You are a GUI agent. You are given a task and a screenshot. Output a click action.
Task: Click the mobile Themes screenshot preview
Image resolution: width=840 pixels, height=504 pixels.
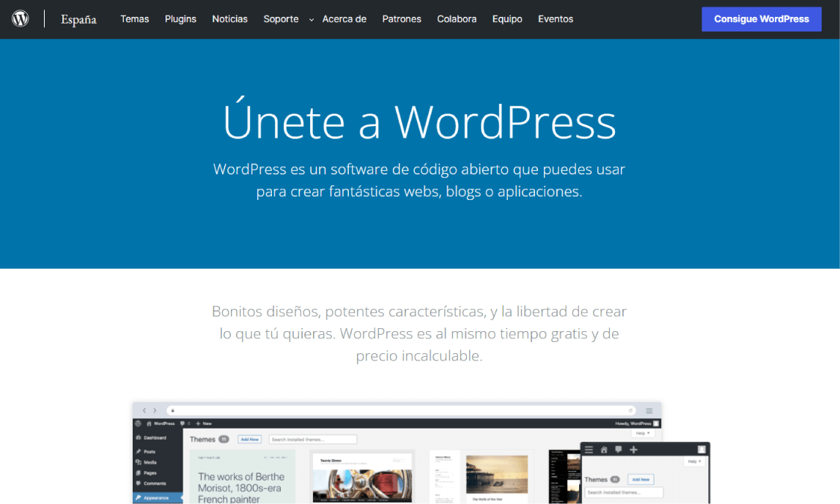[646, 472]
